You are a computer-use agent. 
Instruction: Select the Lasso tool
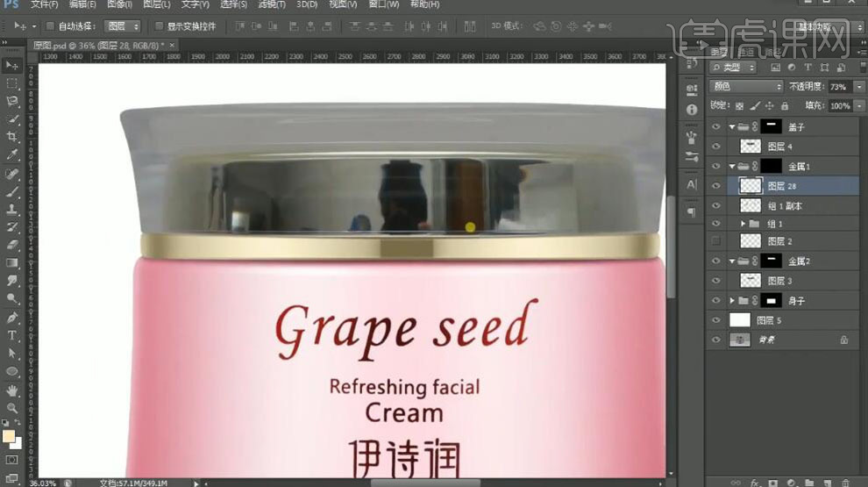(11, 102)
